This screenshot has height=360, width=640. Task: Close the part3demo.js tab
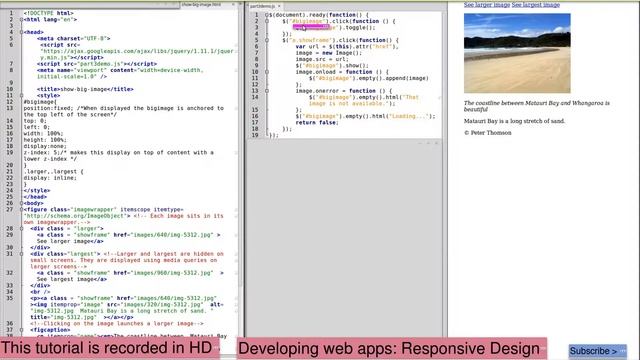[279, 6]
